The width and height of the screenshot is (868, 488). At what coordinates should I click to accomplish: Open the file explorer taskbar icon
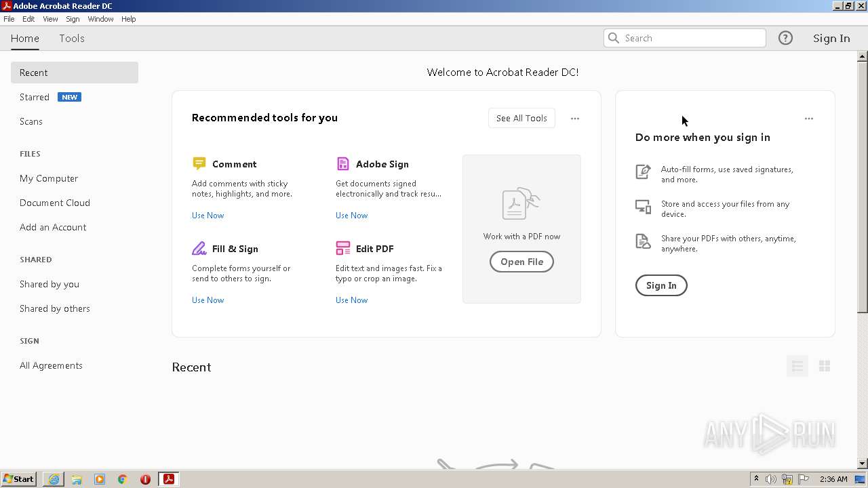tap(77, 479)
